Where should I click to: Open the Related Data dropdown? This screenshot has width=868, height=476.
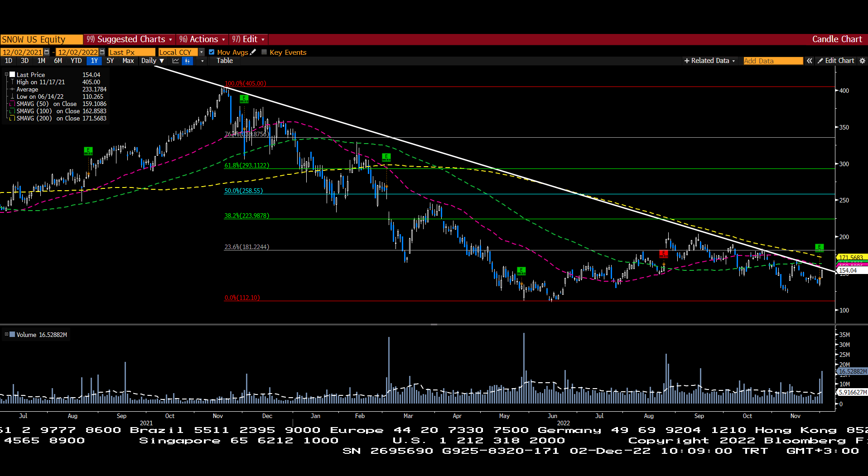click(710, 61)
